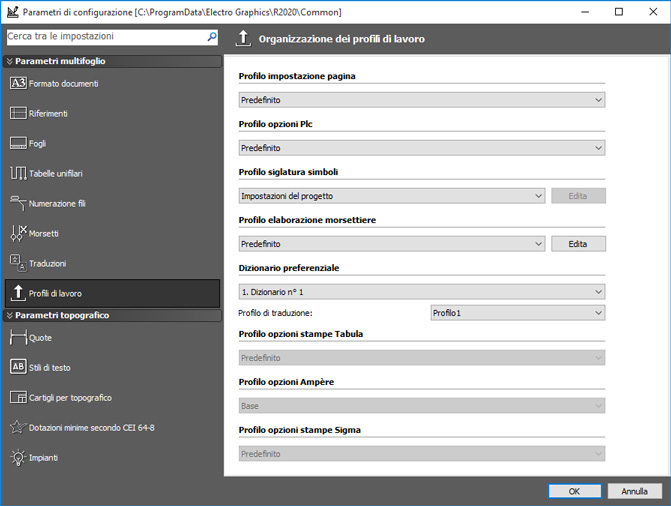The height and width of the screenshot is (506, 671).
Task: Close the Parametri di configurazione window
Action: [x=653, y=12]
